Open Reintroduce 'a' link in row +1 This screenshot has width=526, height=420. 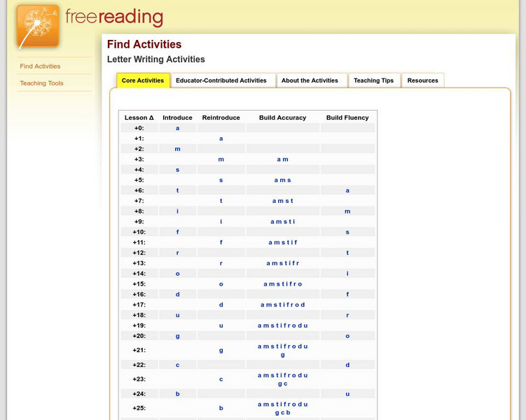pos(221,139)
